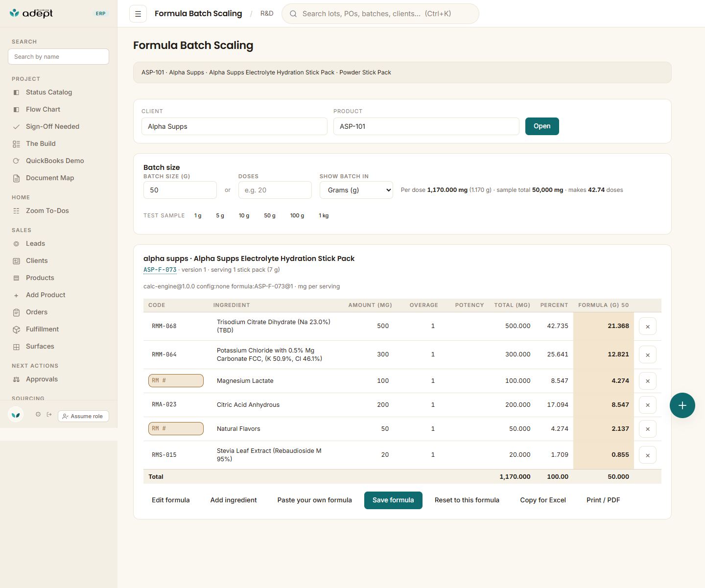Click Add Product plus item
This screenshot has width=705, height=588.
[46, 295]
